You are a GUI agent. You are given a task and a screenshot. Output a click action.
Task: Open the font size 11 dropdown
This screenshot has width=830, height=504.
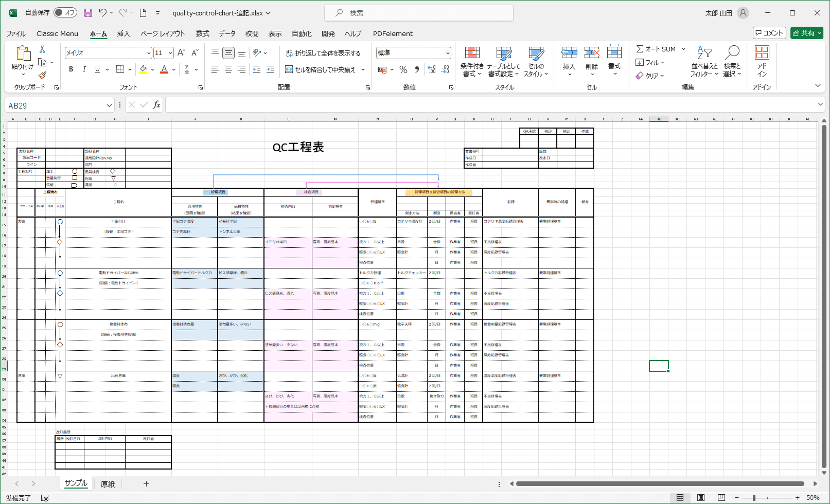[x=170, y=53]
